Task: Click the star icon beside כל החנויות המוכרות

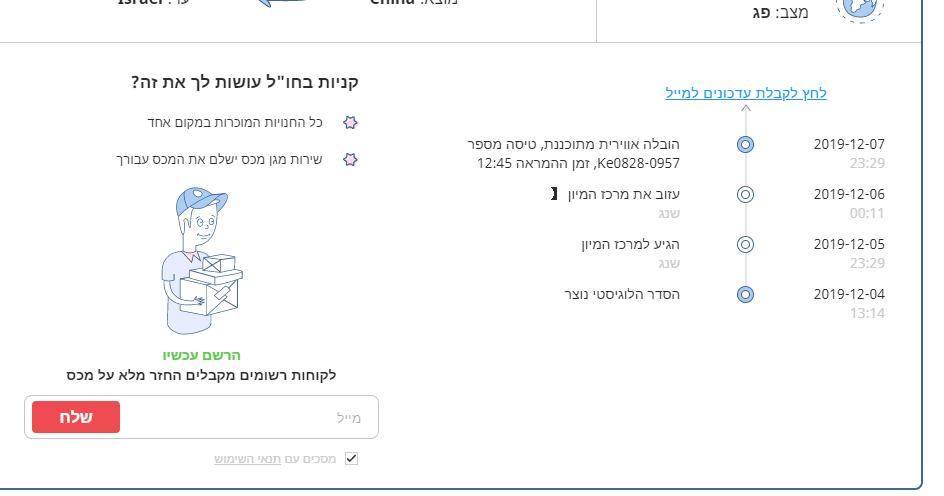Action: (350, 122)
